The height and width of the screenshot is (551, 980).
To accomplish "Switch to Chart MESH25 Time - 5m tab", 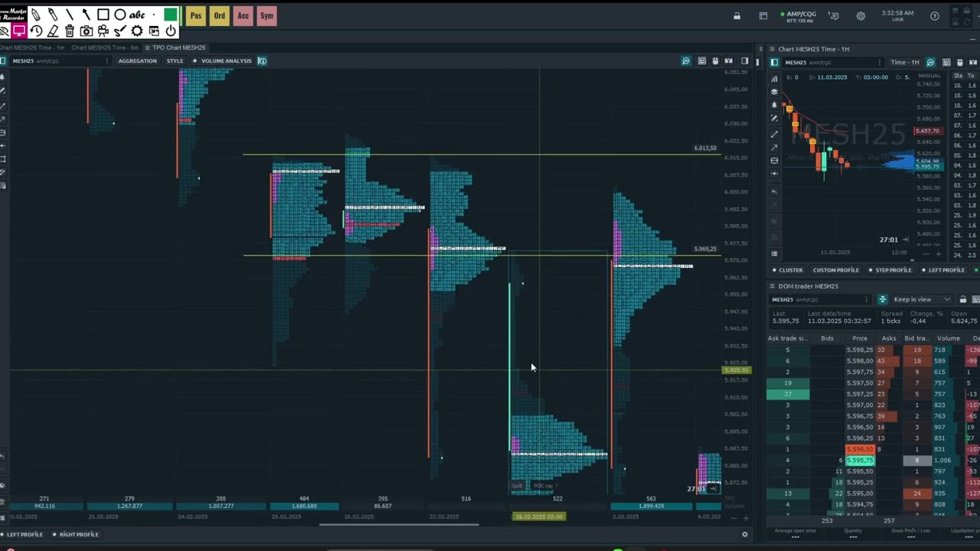I will [105, 47].
